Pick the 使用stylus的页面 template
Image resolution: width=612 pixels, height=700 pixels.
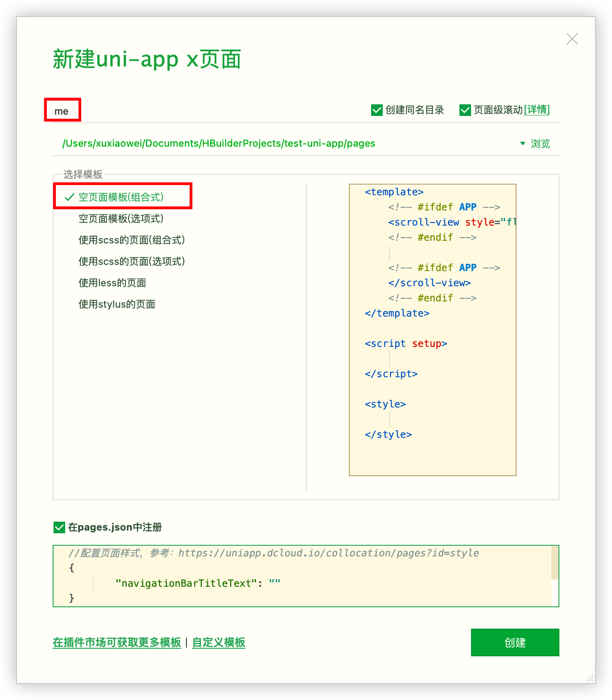117,304
